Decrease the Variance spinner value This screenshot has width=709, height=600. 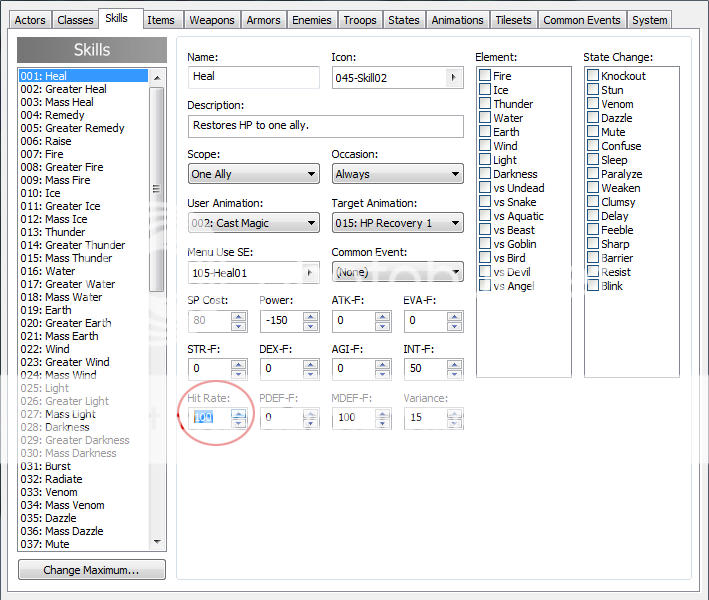tap(454, 423)
